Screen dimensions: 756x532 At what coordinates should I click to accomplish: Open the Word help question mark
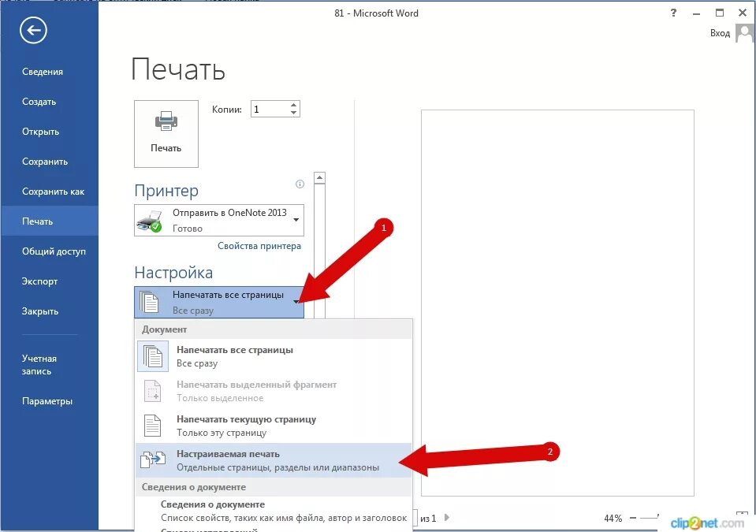click(x=673, y=13)
